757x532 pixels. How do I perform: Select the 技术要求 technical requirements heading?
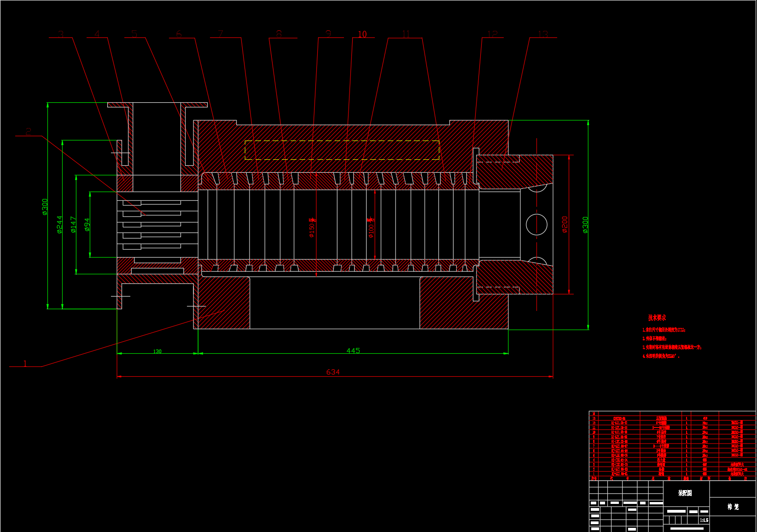click(x=657, y=318)
